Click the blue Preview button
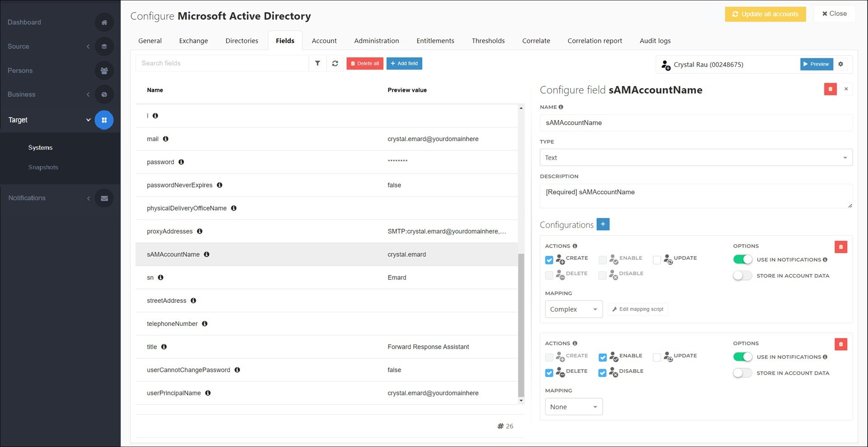Image resolution: width=868 pixels, height=447 pixels. 816,64
